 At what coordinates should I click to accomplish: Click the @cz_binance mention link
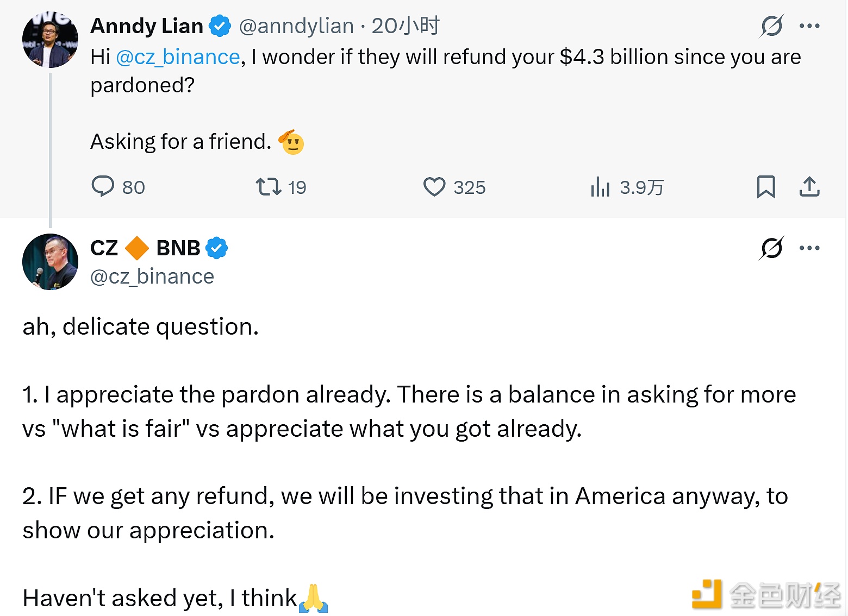coord(178,57)
